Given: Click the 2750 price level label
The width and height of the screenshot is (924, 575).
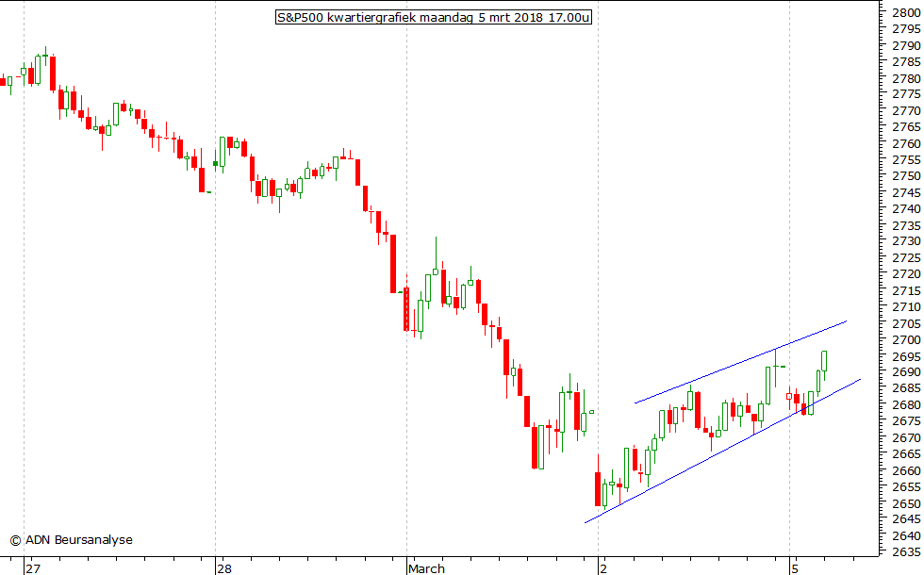Looking at the screenshot, I should pos(906,176).
